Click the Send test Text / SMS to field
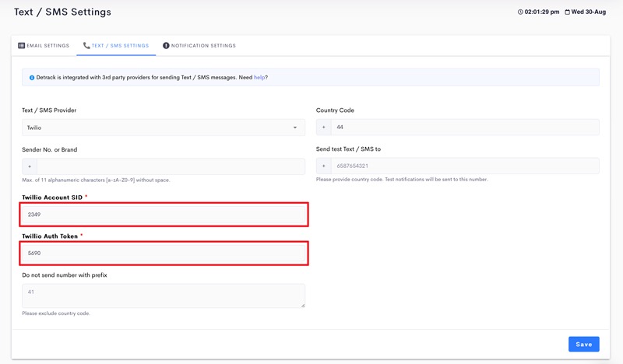Viewport: 623px width, 364px height. click(465, 166)
